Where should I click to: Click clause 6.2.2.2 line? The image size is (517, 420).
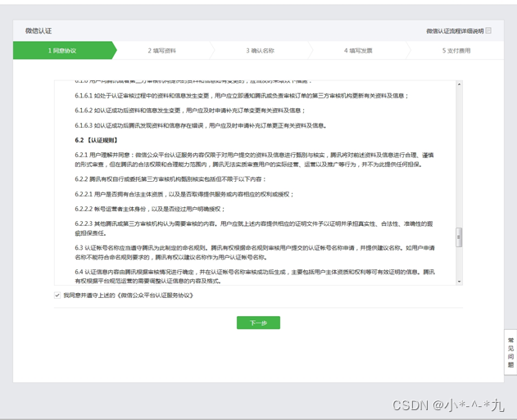150,209
